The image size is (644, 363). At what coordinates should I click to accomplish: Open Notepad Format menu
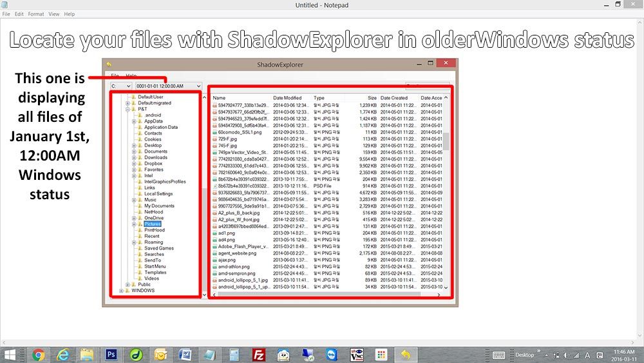coord(36,14)
